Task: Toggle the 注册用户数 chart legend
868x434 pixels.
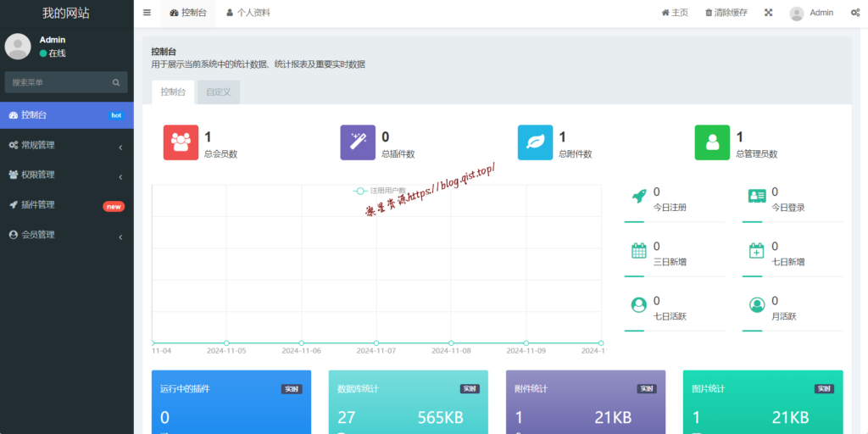Action: (380, 191)
